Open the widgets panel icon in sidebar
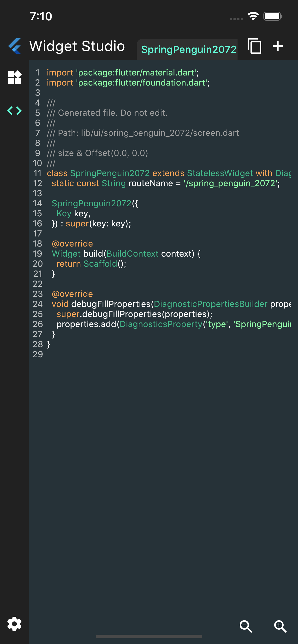The image size is (298, 644). (x=15, y=77)
